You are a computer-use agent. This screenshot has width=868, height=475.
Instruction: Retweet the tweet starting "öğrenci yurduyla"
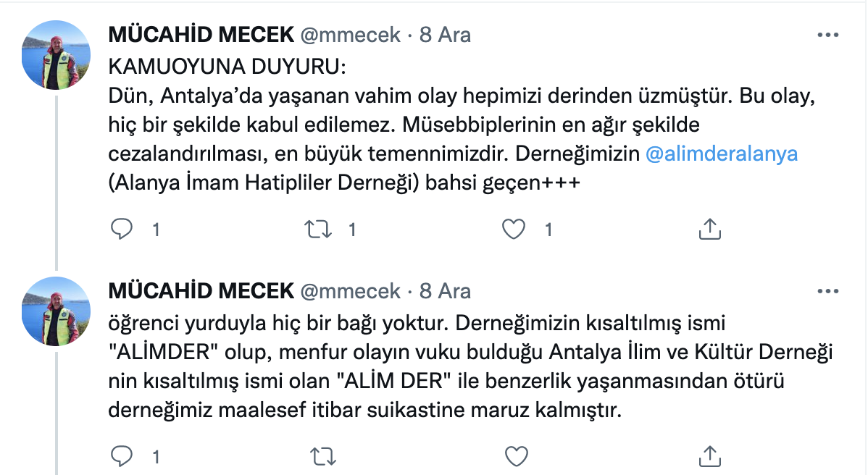tap(319, 456)
